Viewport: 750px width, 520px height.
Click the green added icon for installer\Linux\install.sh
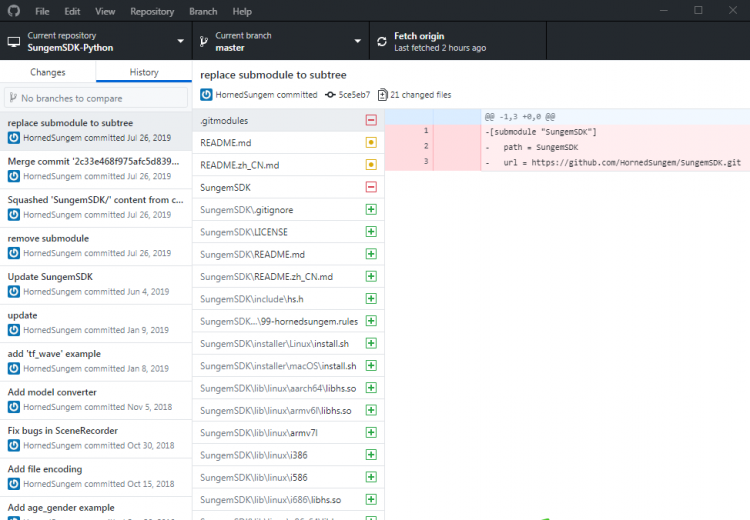coord(371,343)
